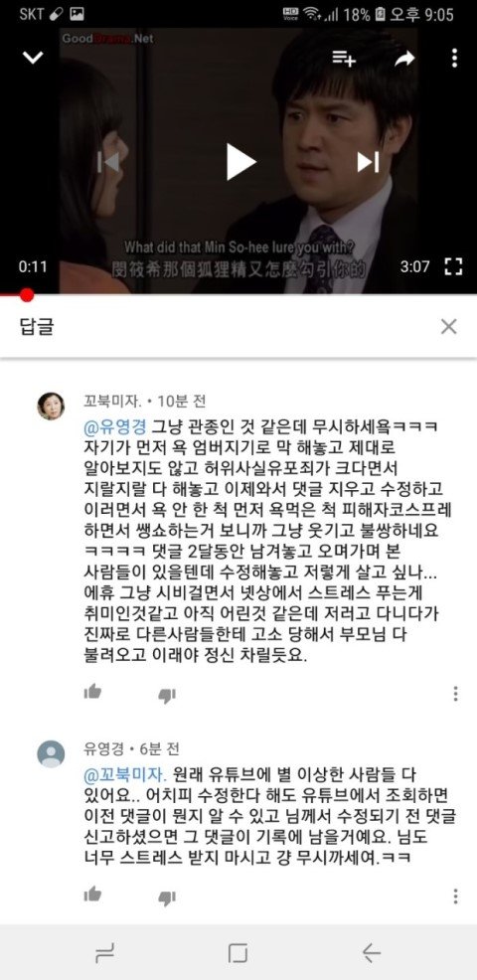Open 꼬북미자 profile avatar
477x980 pixels.
coord(51,407)
